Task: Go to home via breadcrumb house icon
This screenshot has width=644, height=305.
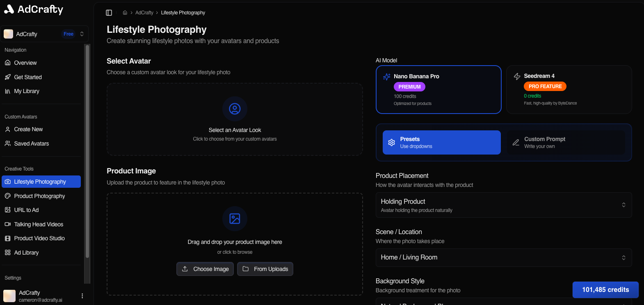Action: (125, 13)
